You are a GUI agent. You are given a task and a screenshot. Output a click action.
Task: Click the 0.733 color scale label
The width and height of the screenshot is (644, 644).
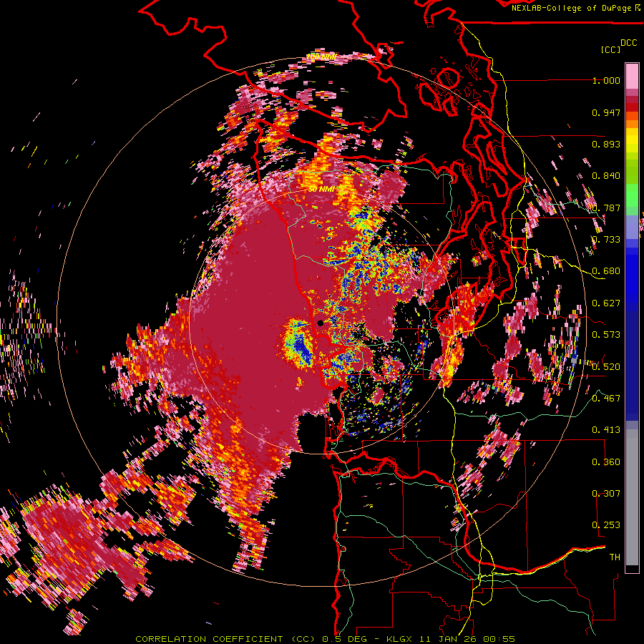pos(606,240)
